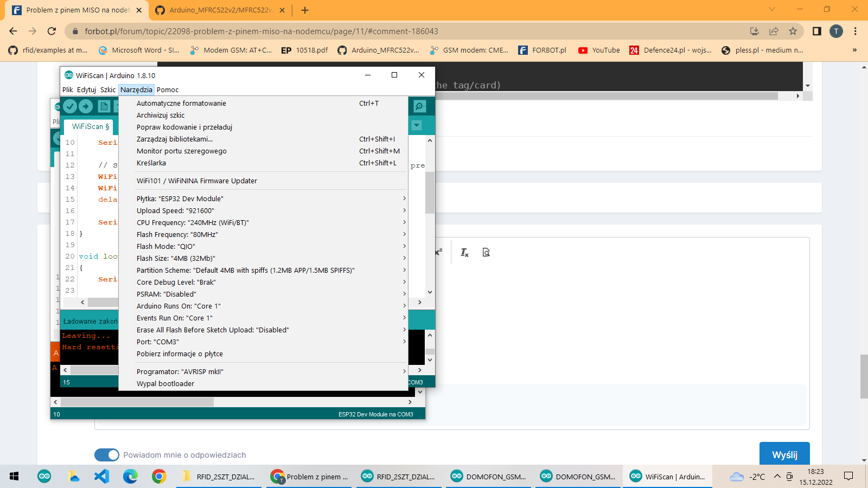This screenshot has height=488, width=868.
Task: Expand Programator: "AVRISP mkII" submenu
Action: [263, 371]
